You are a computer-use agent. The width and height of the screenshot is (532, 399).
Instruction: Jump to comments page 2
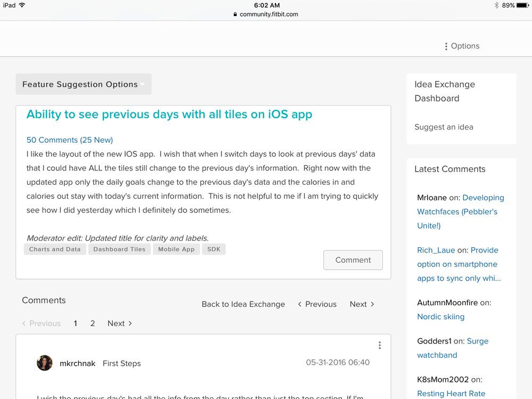tap(93, 323)
